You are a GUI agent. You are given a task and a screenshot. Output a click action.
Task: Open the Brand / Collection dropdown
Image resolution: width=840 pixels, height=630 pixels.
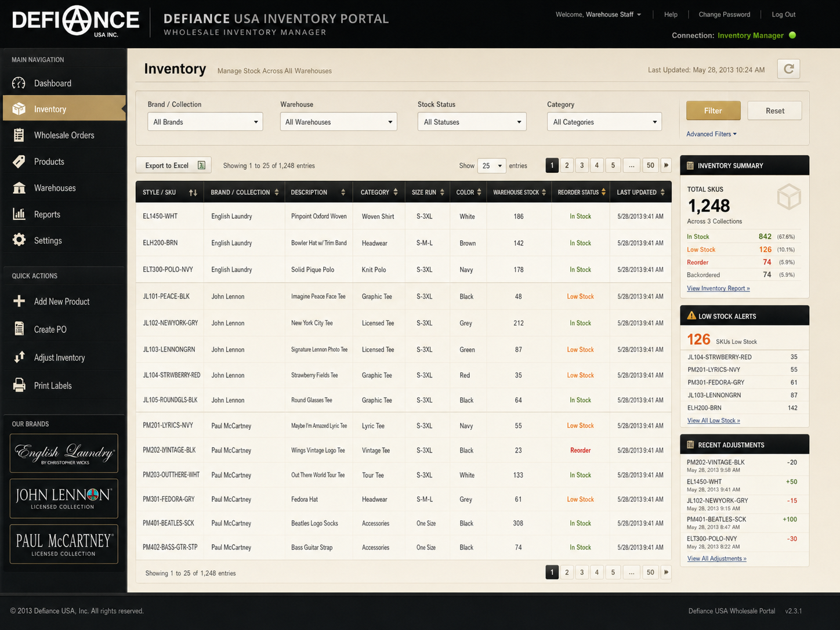[205, 122]
